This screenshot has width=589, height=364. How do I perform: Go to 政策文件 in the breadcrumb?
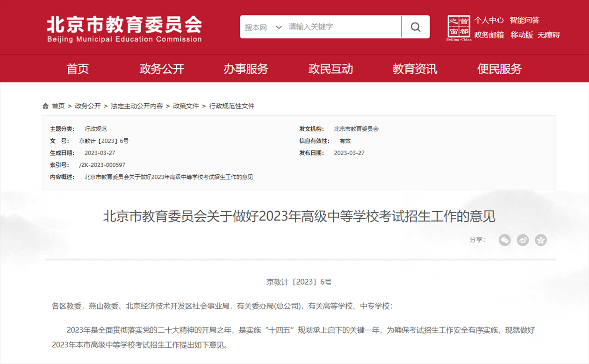tap(186, 106)
